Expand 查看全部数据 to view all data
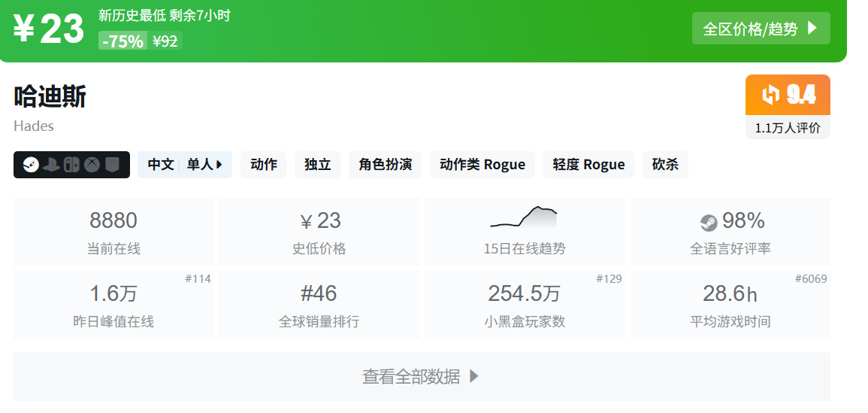868x413 pixels. (422, 376)
